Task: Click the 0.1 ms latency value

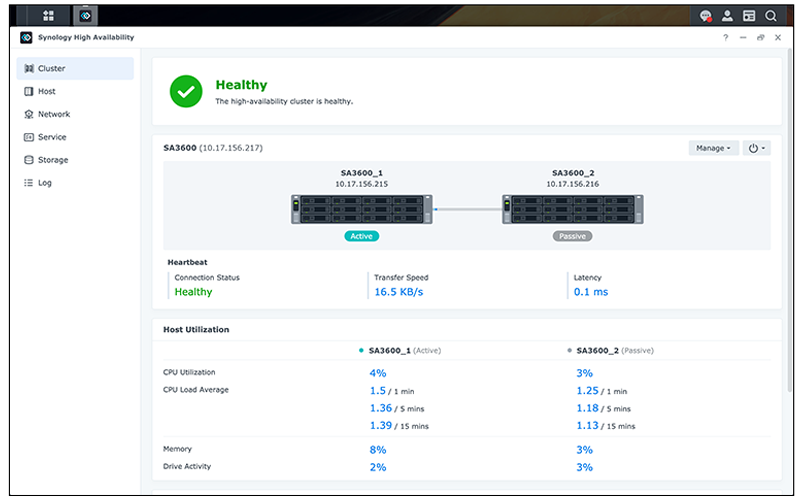Action: pos(591,292)
